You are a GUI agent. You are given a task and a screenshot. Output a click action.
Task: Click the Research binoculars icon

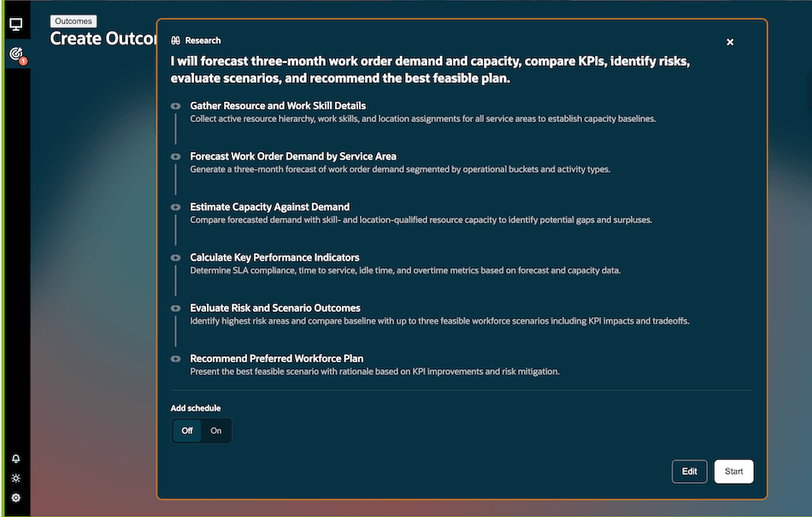[x=175, y=40]
